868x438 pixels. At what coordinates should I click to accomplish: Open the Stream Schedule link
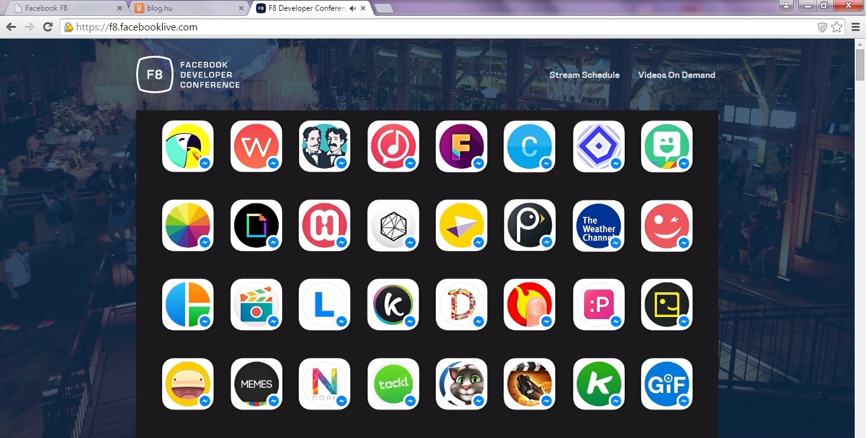pyautogui.click(x=584, y=75)
